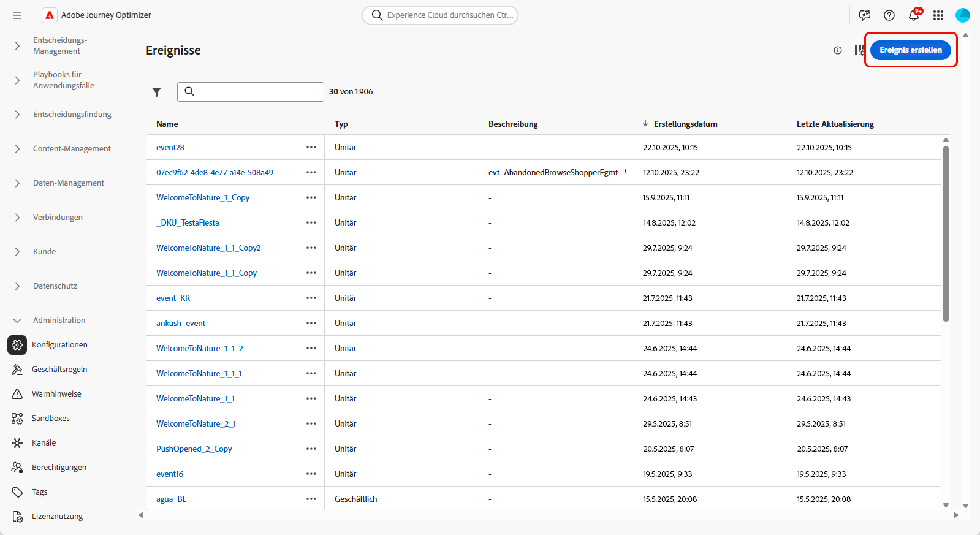Screen dimensions: 980x535
Task: Collapse the Administration section
Action: pos(17,321)
